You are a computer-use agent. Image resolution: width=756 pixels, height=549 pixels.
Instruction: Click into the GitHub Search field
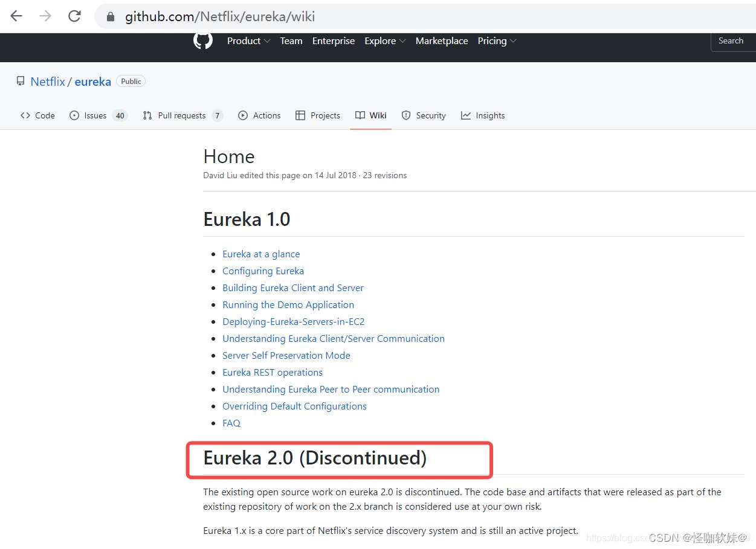coord(732,41)
